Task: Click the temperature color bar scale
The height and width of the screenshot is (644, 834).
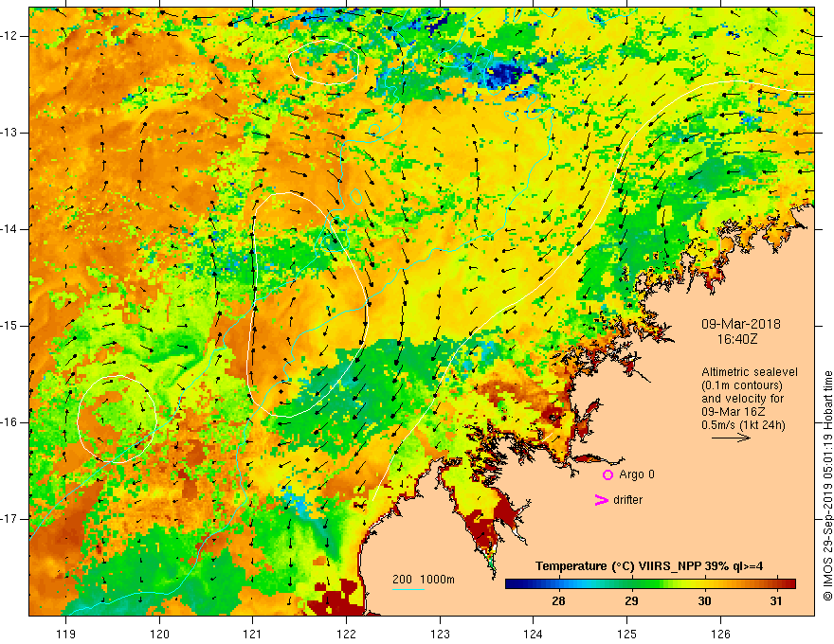Action: pyautogui.click(x=650, y=584)
